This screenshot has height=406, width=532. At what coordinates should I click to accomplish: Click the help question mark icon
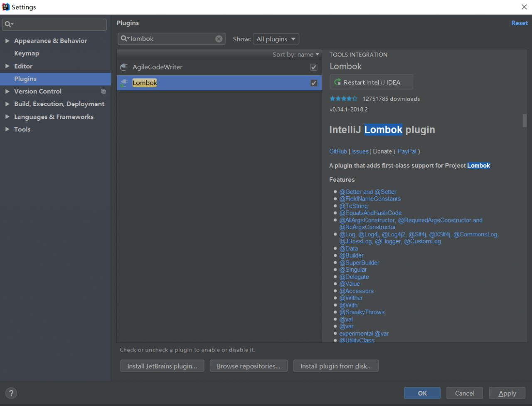pos(11,393)
